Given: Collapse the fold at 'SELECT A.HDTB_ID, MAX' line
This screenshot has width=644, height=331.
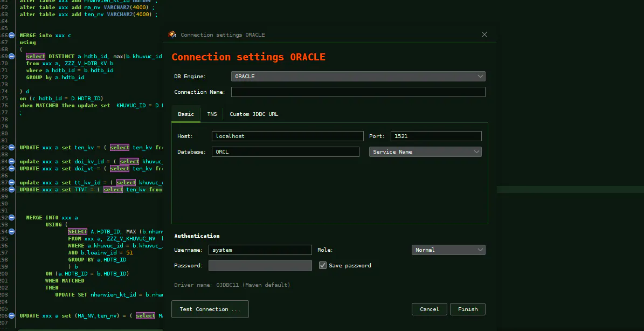Looking at the screenshot, I should point(11,232).
